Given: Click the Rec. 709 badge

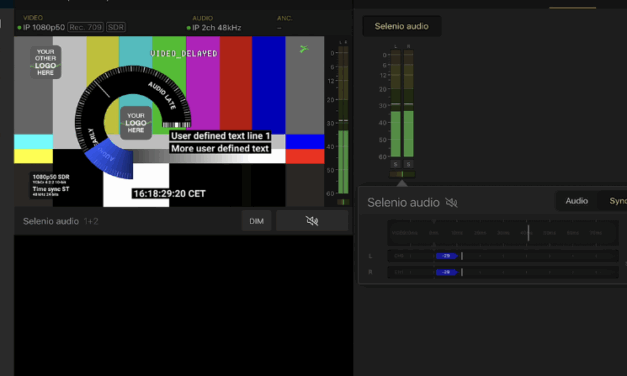Looking at the screenshot, I should [86, 27].
